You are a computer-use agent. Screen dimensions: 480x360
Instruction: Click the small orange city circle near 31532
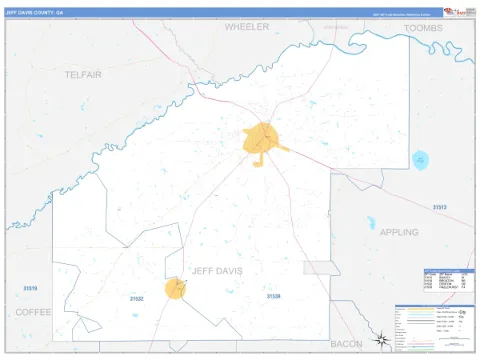pos(175,289)
